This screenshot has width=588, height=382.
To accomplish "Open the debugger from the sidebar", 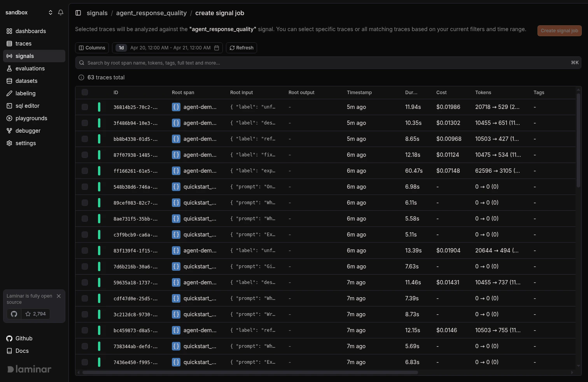I will (x=28, y=131).
